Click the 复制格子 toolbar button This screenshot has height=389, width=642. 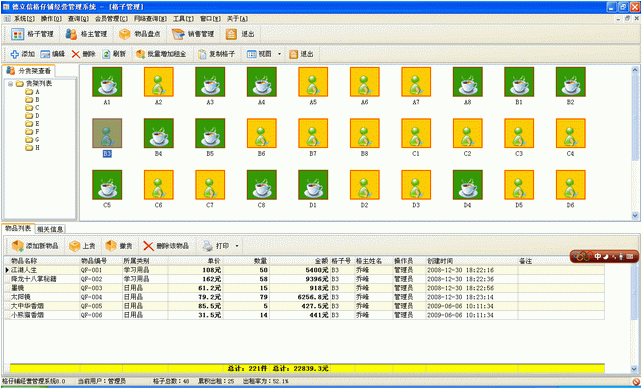point(216,54)
